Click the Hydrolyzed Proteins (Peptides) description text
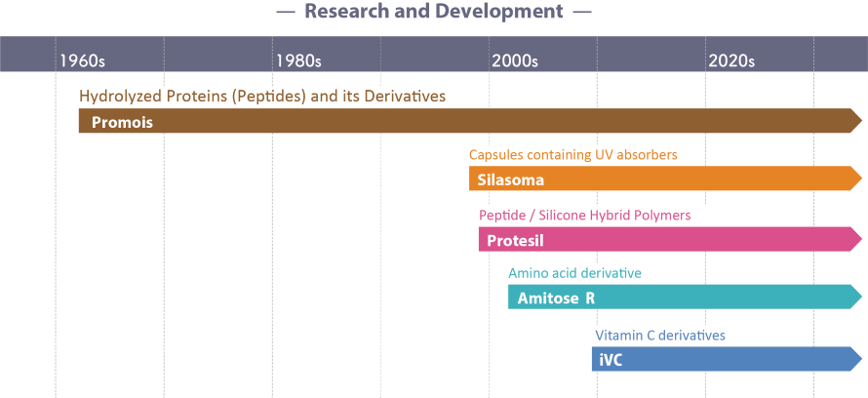This screenshot has width=868, height=398. pyautogui.click(x=262, y=97)
